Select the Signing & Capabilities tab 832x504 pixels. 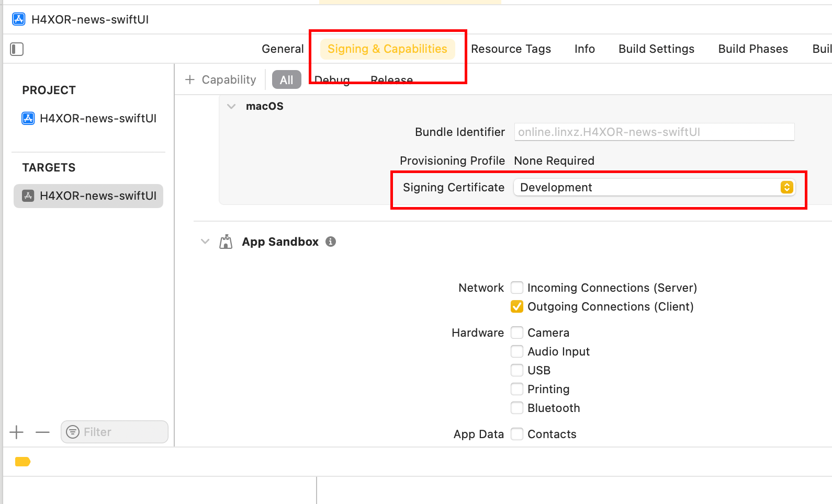pyautogui.click(x=387, y=49)
